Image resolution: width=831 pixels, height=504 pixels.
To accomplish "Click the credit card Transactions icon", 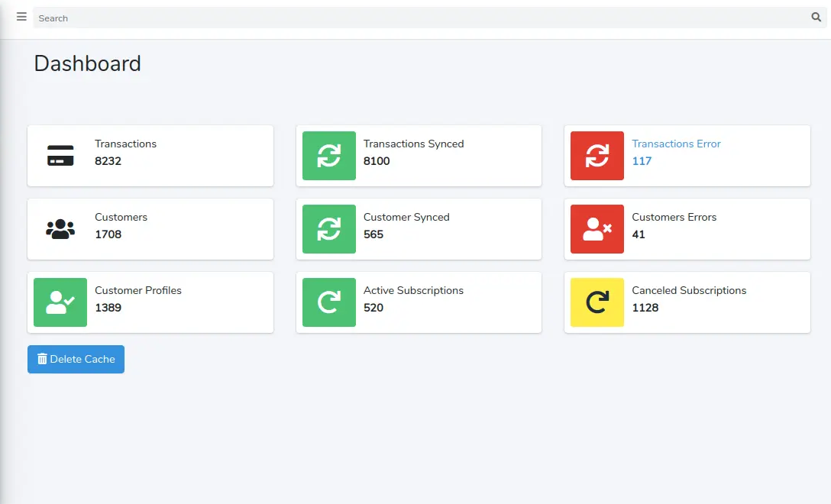I will coord(60,156).
